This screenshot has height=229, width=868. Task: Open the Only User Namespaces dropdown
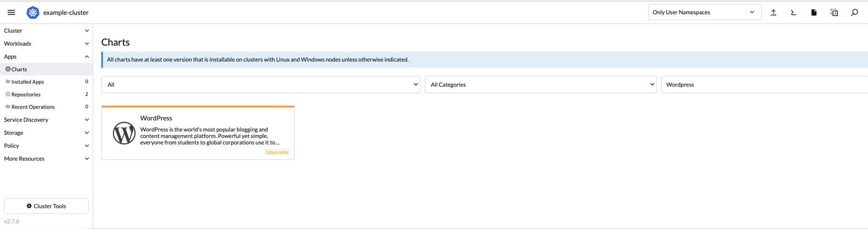(x=704, y=12)
